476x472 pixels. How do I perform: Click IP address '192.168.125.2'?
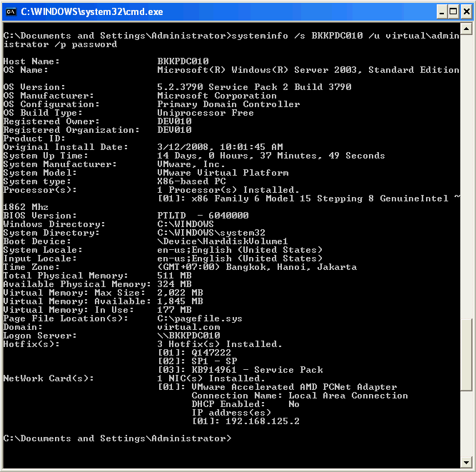pos(263,421)
